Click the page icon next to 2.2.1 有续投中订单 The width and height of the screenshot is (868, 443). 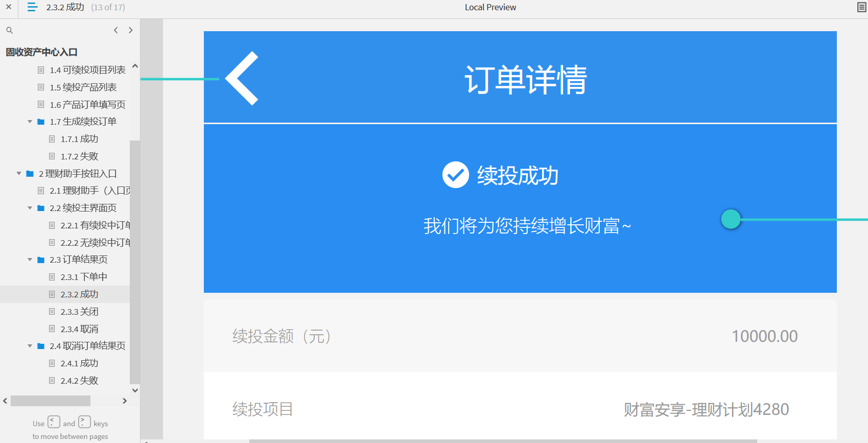[x=52, y=225]
